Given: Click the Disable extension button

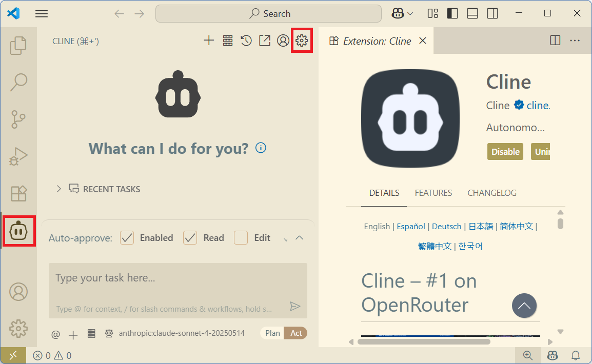Looking at the screenshot, I should click(x=505, y=152).
